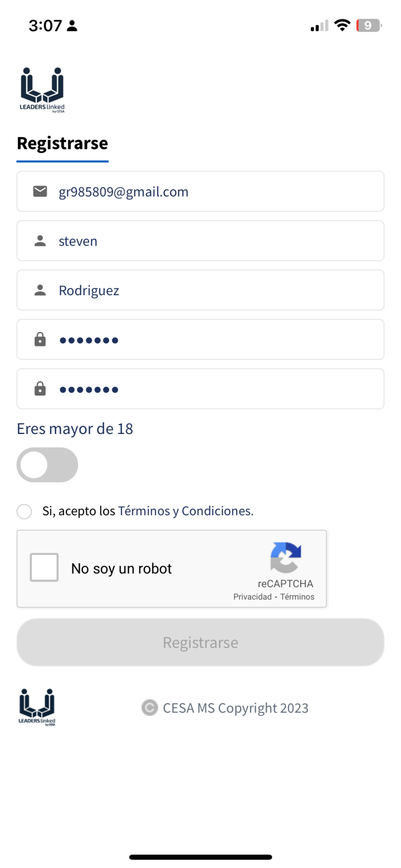401x868 pixels.
Task: Click the envelope icon in email field
Action: tap(40, 192)
